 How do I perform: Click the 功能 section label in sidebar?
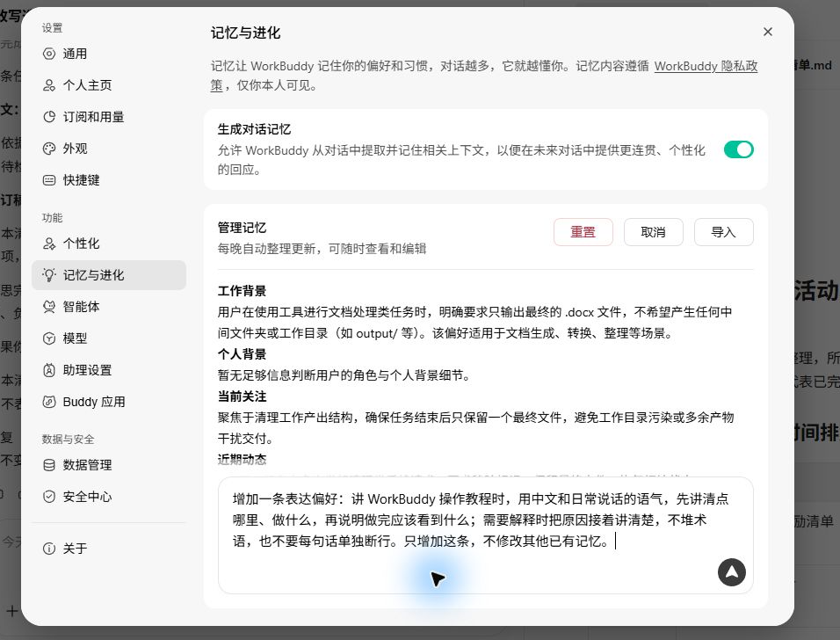click(x=52, y=218)
